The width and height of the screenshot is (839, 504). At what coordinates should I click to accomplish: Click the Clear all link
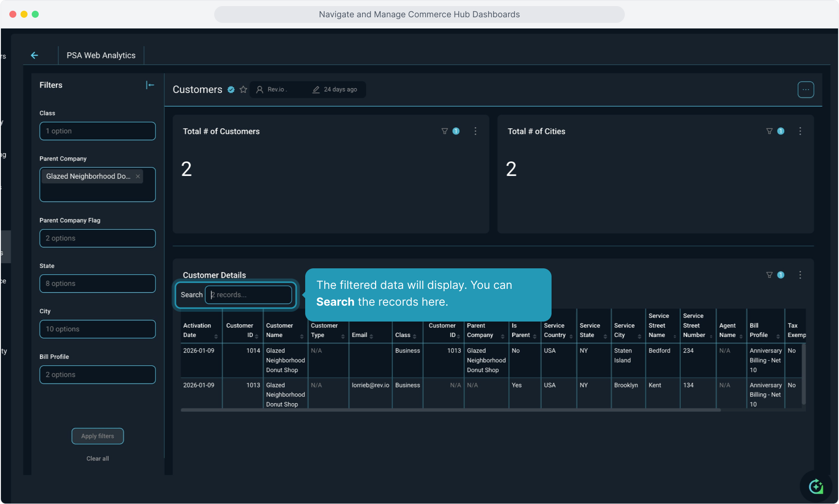click(98, 459)
